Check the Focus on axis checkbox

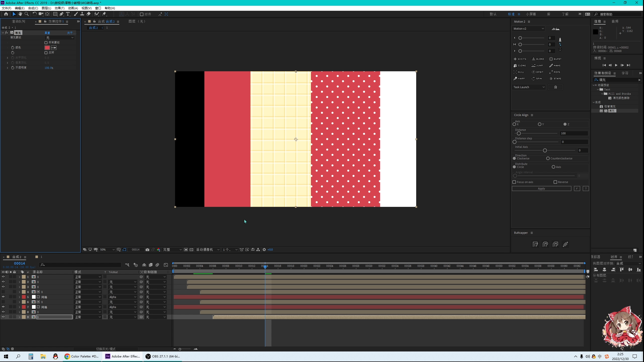[x=514, y=182]
